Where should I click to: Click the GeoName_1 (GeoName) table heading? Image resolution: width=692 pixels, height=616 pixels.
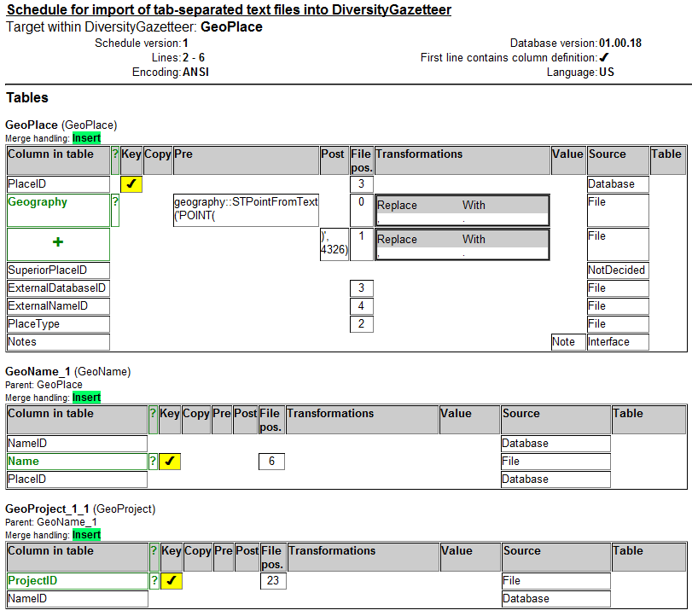(x=68, y=371)
